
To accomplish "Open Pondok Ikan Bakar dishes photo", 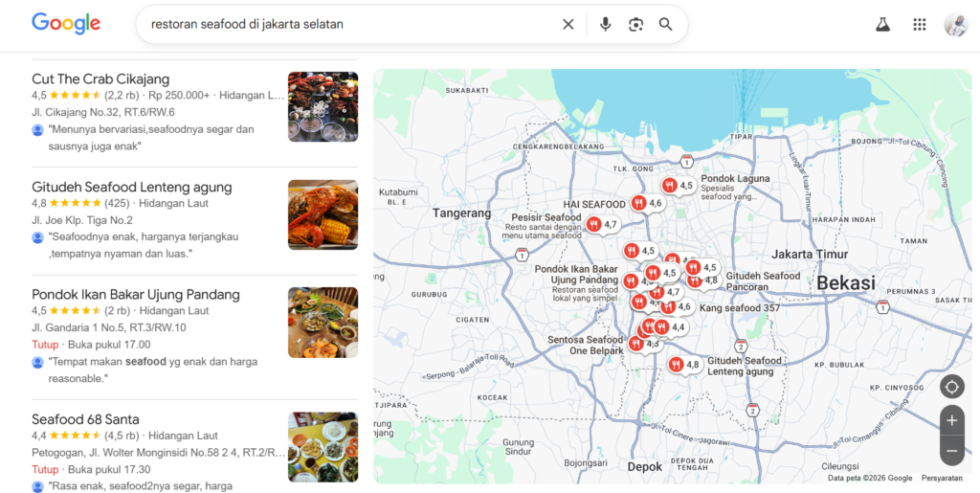I will click(x=323, y=323).
